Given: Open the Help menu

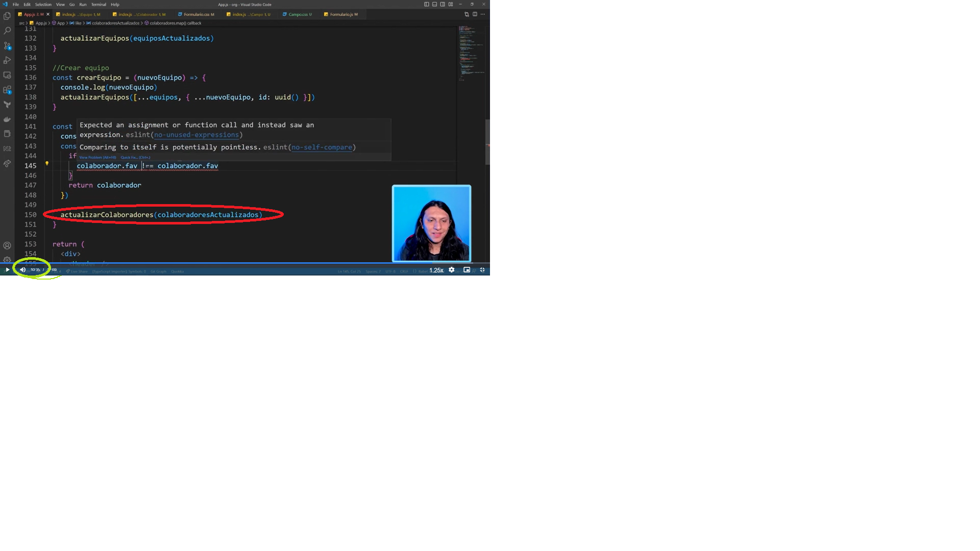Looking at the screenshot, I should (x=115, y=5).
